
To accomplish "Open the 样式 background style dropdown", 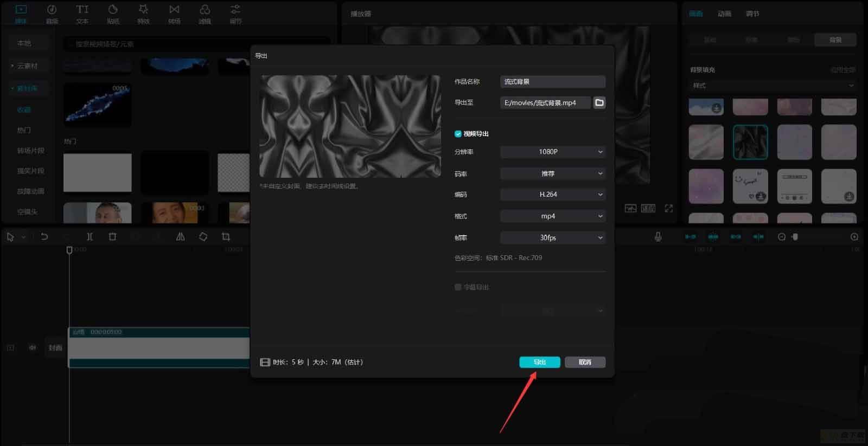I will coord(773,86).
